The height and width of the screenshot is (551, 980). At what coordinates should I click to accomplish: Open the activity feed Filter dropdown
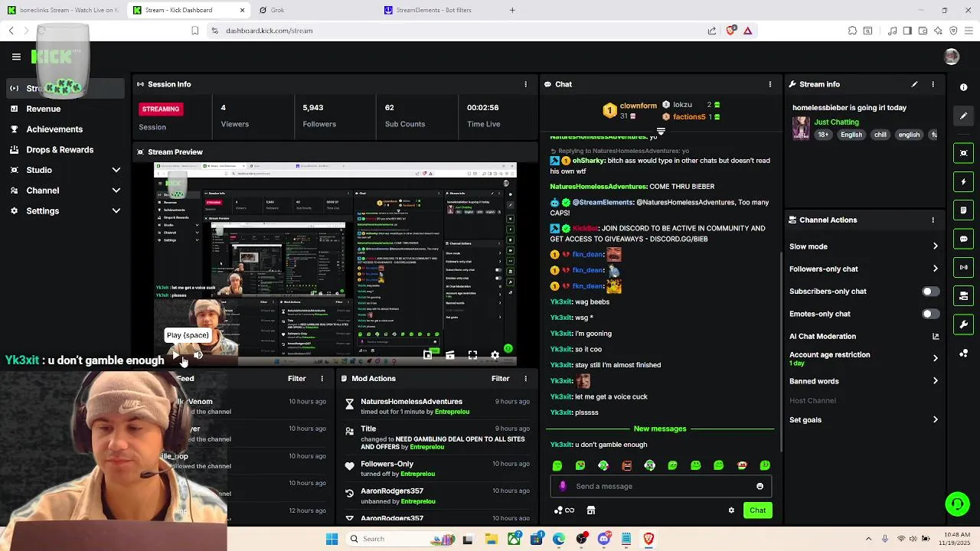296,378
